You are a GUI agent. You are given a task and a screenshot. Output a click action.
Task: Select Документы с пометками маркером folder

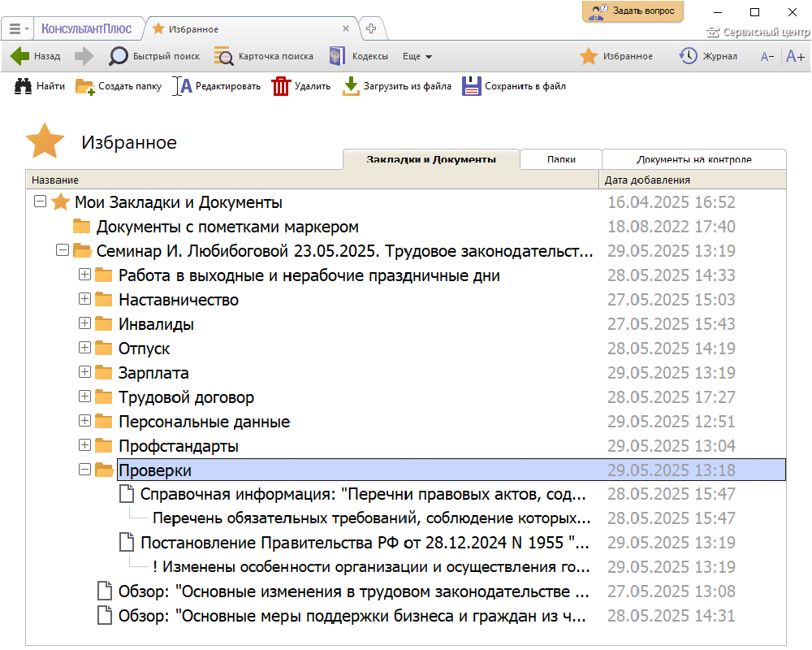227,227
